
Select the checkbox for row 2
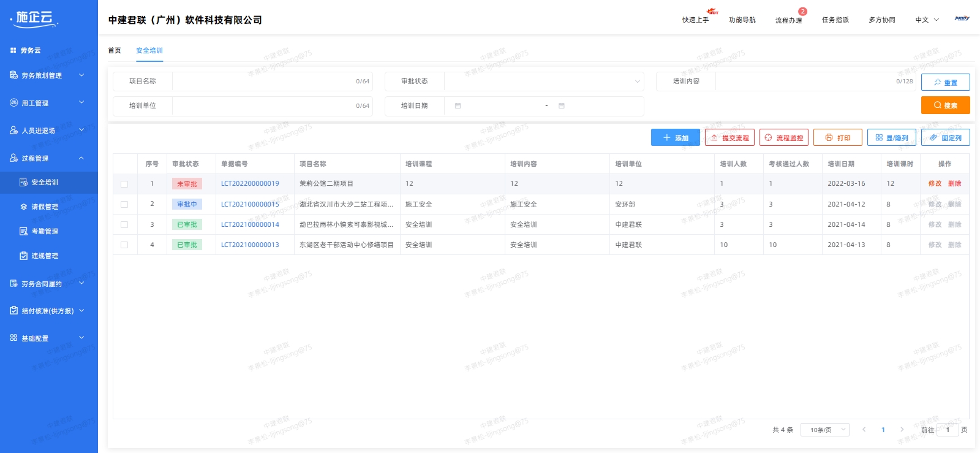pos(124,204)
